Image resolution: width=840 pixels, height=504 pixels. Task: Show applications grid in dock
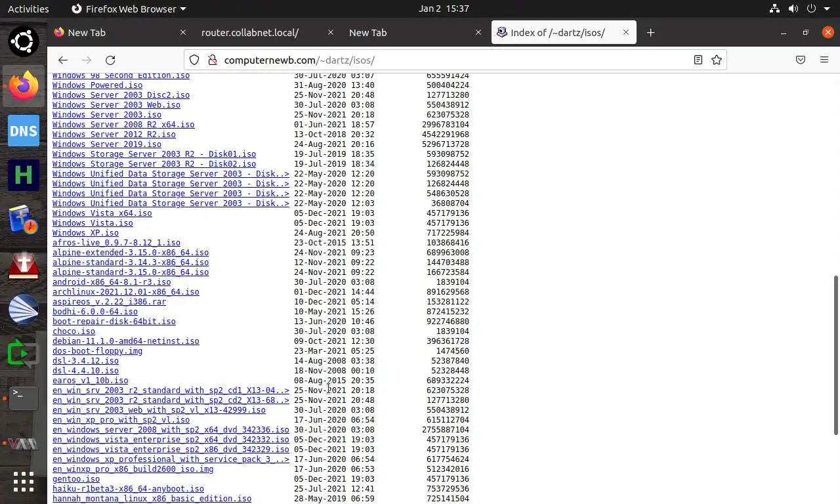24,482
